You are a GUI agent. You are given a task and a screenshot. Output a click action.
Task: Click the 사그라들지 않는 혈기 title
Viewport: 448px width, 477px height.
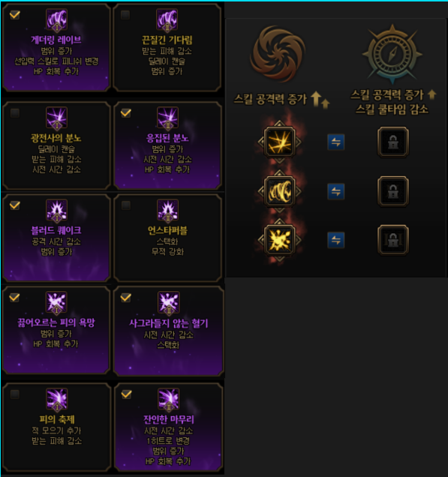click(x=168, y=323)
